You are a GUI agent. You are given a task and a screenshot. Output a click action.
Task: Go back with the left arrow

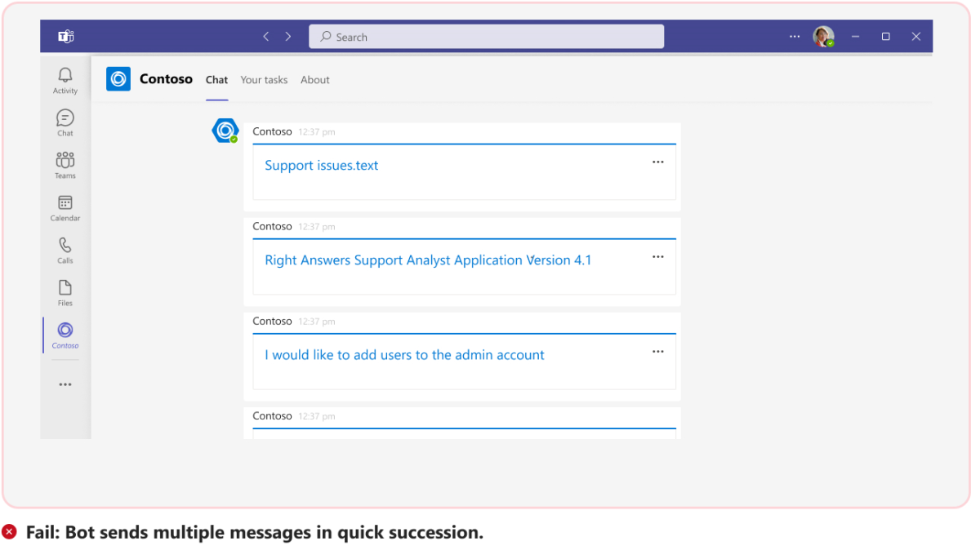266,37
